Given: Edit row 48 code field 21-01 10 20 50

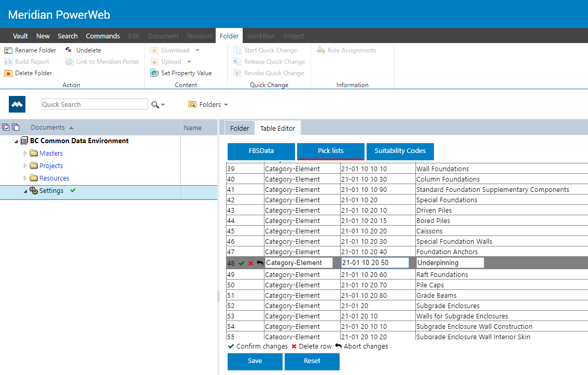Looking at the screenshot, I should pos(375,263).
